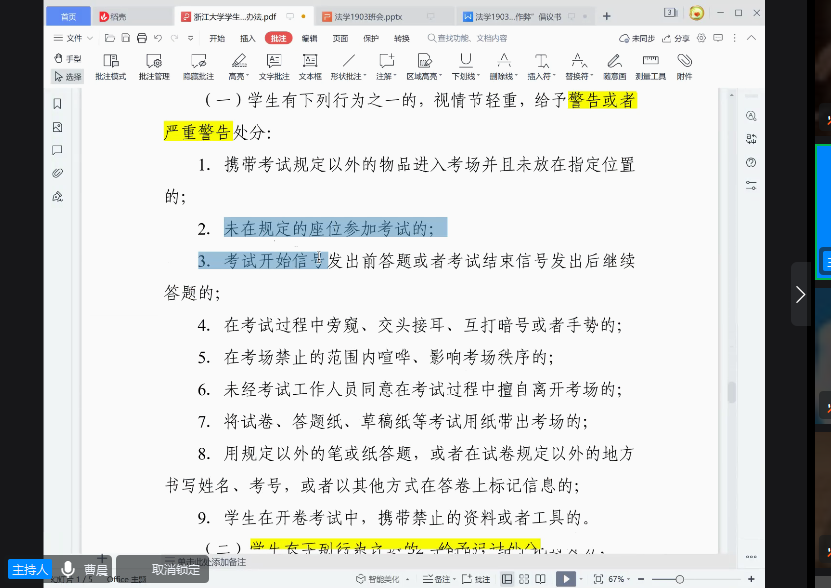Insert a 文本框 text box
This screenshot has height=588, width=831.
pos(310,67)
